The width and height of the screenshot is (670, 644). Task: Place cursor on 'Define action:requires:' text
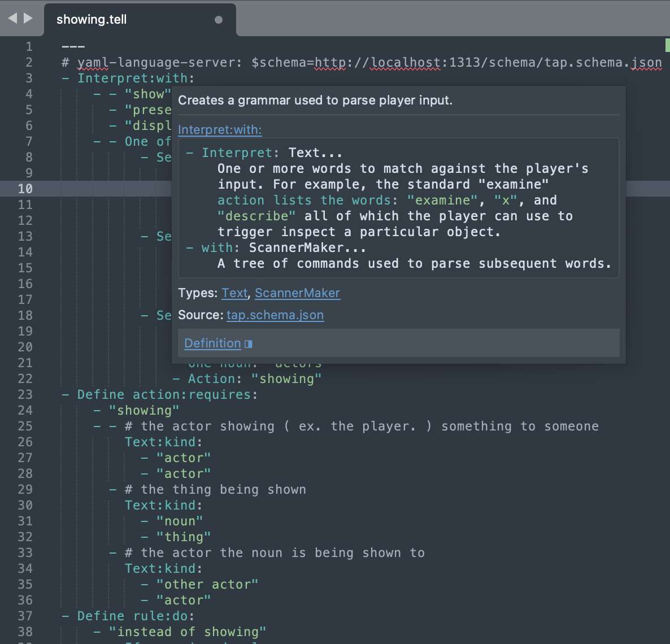coord(167,394)
